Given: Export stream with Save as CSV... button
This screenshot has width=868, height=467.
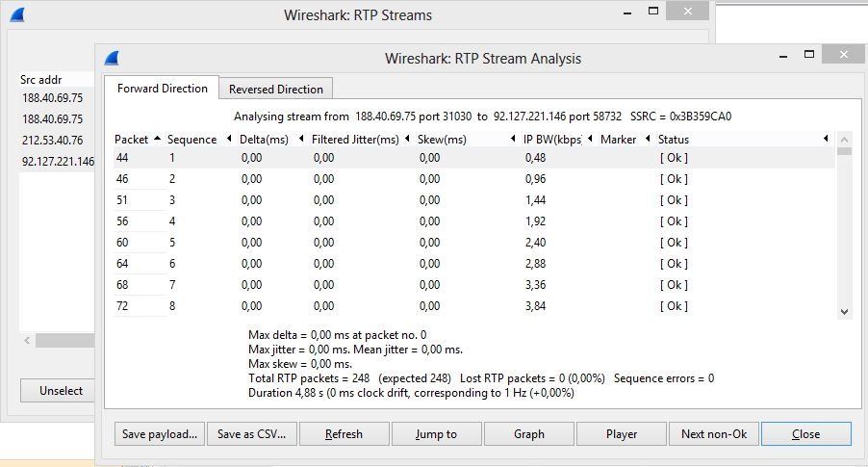Looking at the screenshot, I should 252,434.
